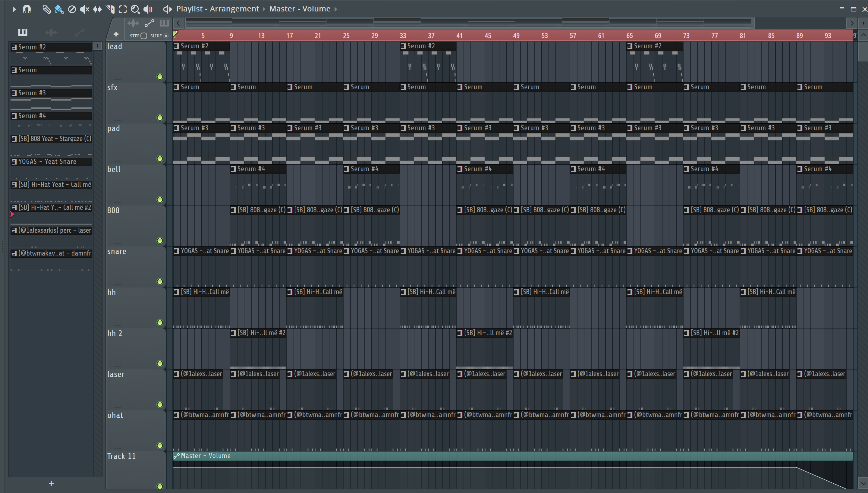Select the Delete tool
The image size is (868, 493).
pyautogui.click(x=72, y=9)
